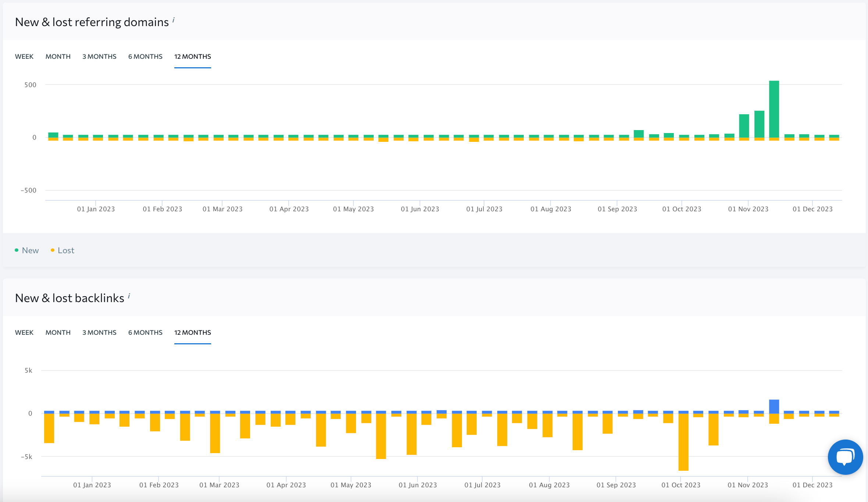The image size is (868, 502).
Task: Toggle the New series in the legend
Action: 30,250
